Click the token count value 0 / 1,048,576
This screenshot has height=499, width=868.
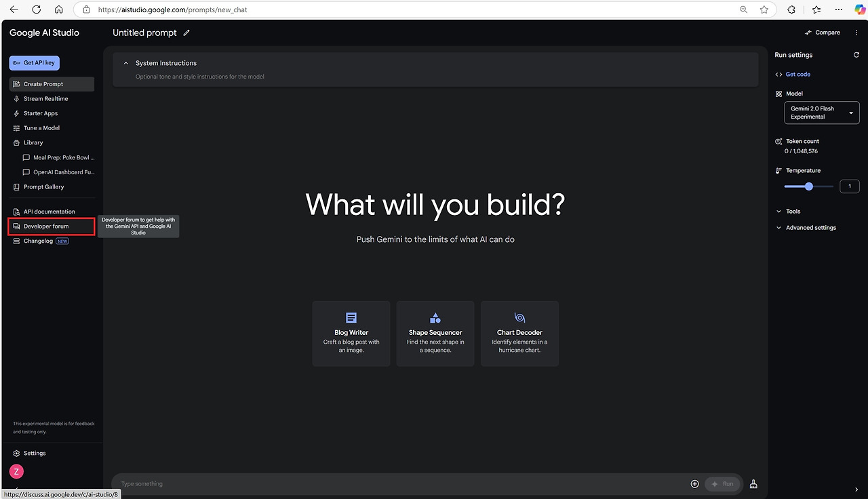801,151
